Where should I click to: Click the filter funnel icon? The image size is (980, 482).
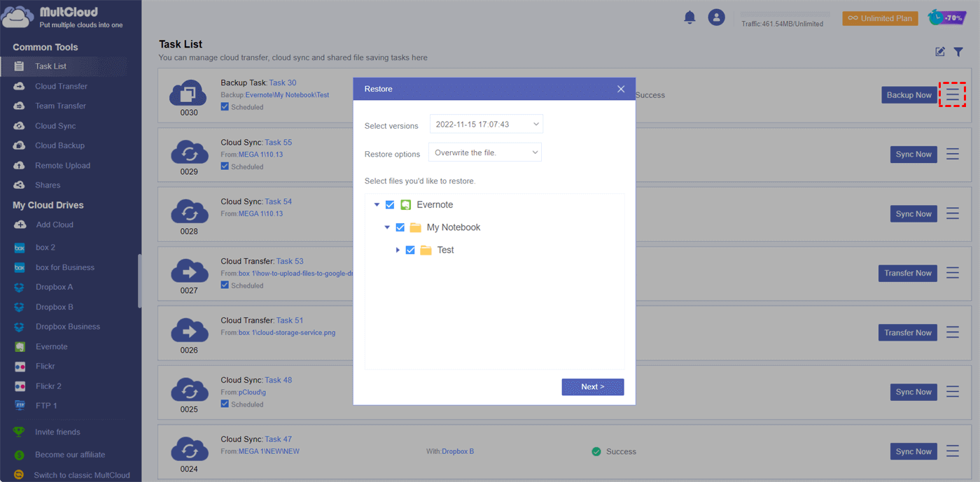(x=958, y=52)
